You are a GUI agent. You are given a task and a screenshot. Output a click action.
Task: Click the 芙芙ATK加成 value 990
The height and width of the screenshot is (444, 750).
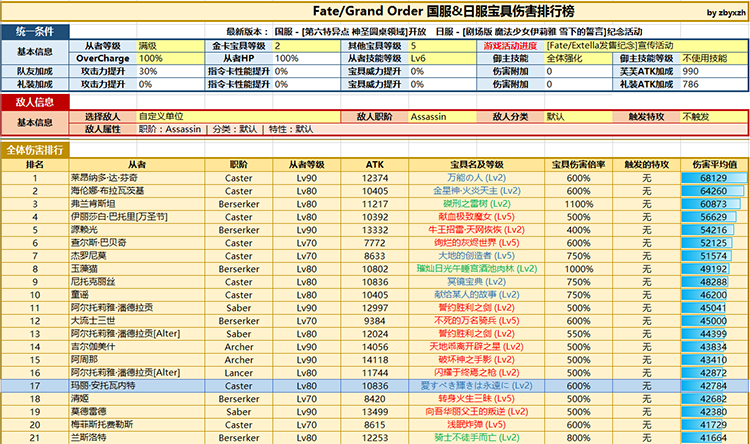pos(714,71)
